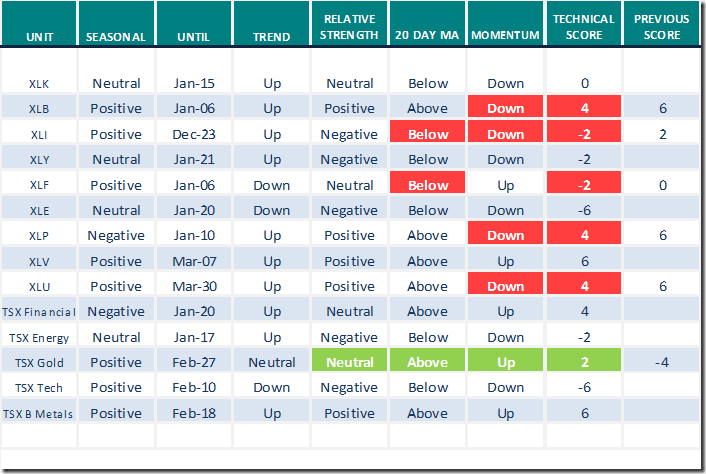Select the TSX Financial unit cell
This screenshot has height=474, width=706.
(x=41, y=311)
